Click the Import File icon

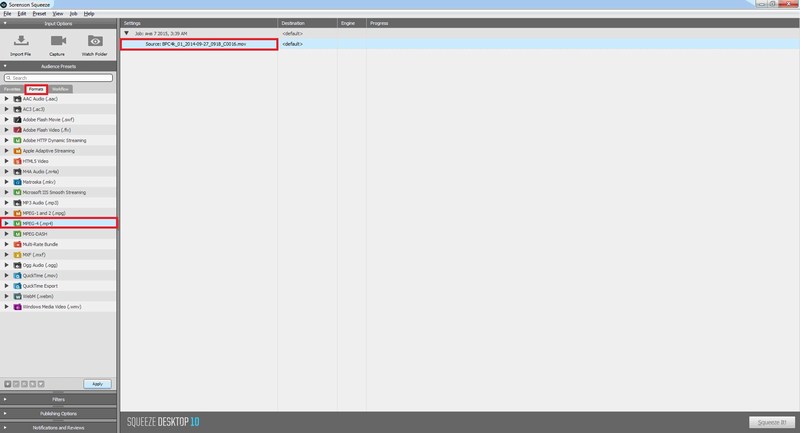pos(21,40)
